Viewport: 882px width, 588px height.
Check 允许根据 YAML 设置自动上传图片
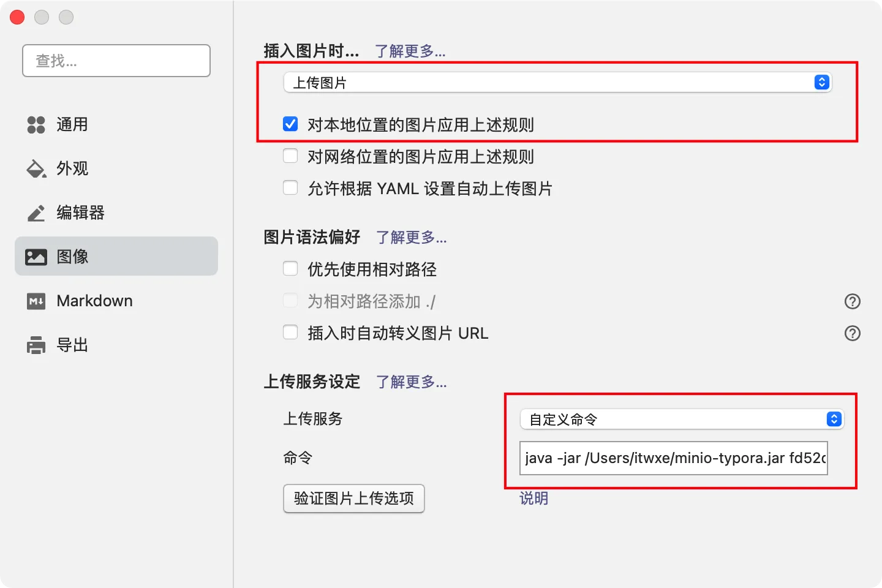click(x=290, y=188)
